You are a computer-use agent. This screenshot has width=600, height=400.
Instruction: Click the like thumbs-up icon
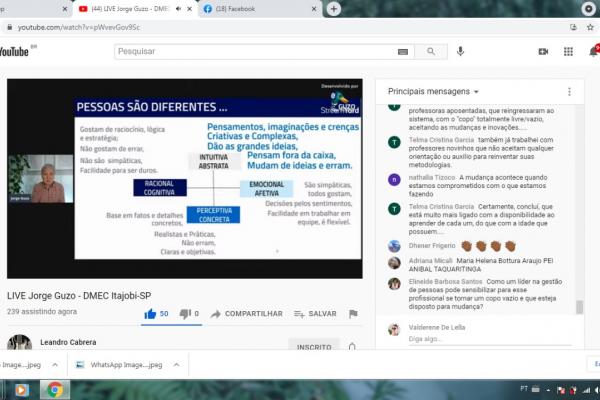tap(150, 313)
